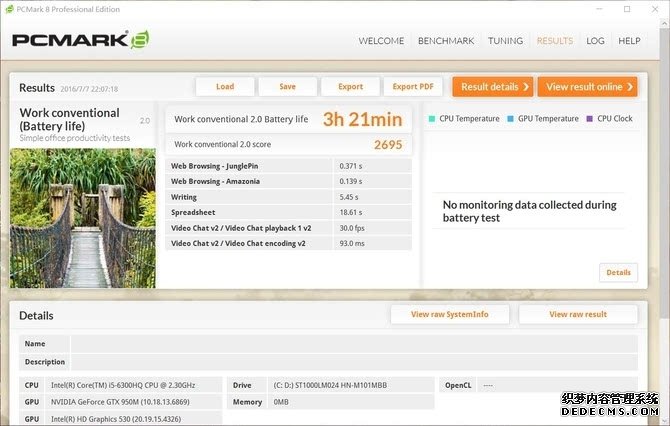Click the CPU Temperature teal legend square
Image resolution: width=670 pixels, height=426 pixels.
point(432,119)
